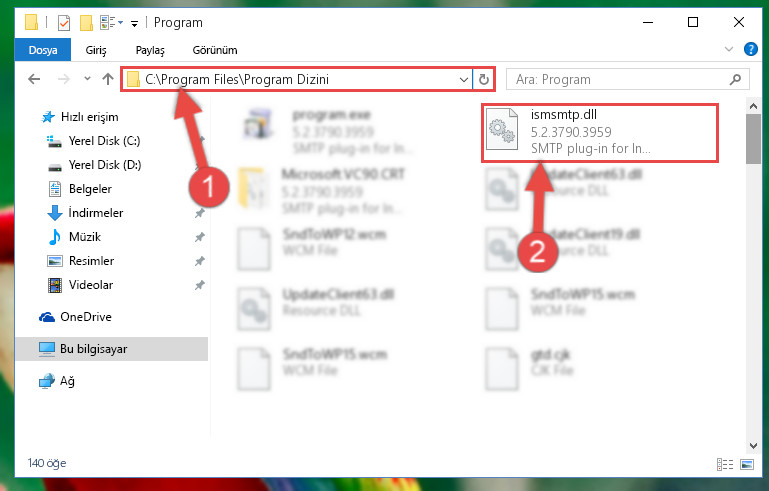Switch to details view button

[725, 464]
